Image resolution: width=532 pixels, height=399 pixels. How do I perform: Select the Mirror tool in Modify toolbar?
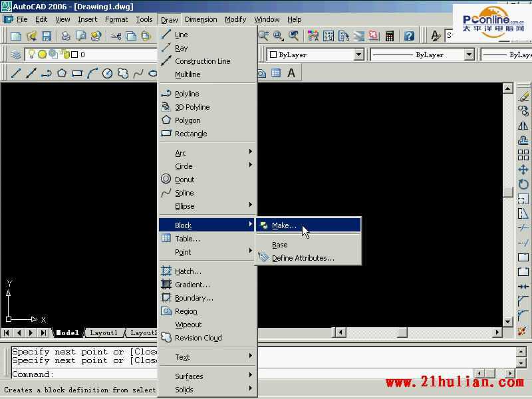click(523, 126)
